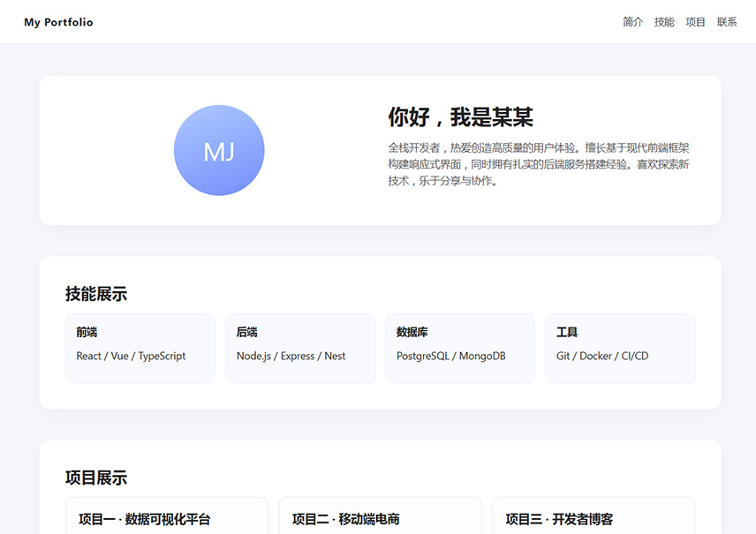Click the My Portfolio site logo

[x=58, y=22]
